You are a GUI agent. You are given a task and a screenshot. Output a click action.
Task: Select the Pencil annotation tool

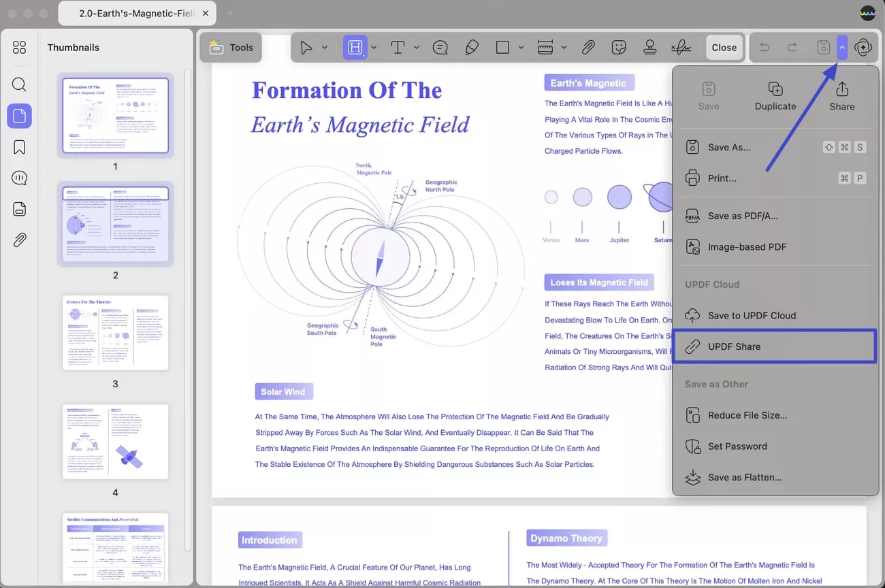(472, 47)
